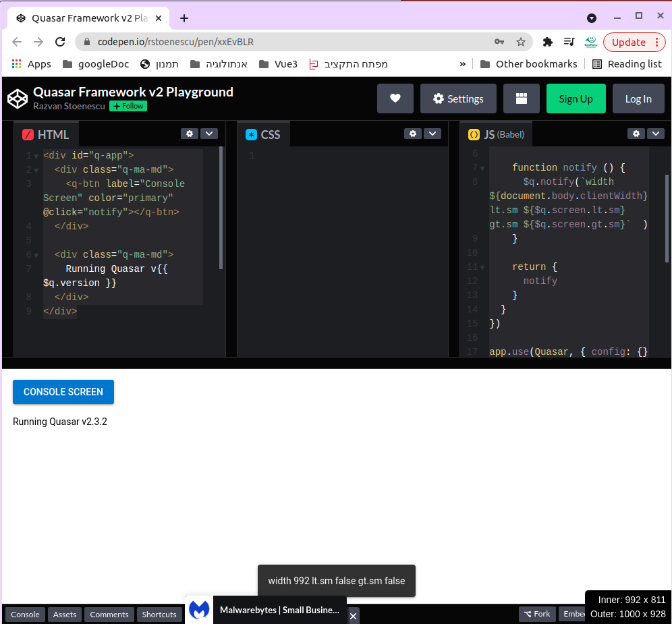The image size is (672, 624).
Task: Open the Assets panel
Action: pyautogui.click(x=65, y=614)
